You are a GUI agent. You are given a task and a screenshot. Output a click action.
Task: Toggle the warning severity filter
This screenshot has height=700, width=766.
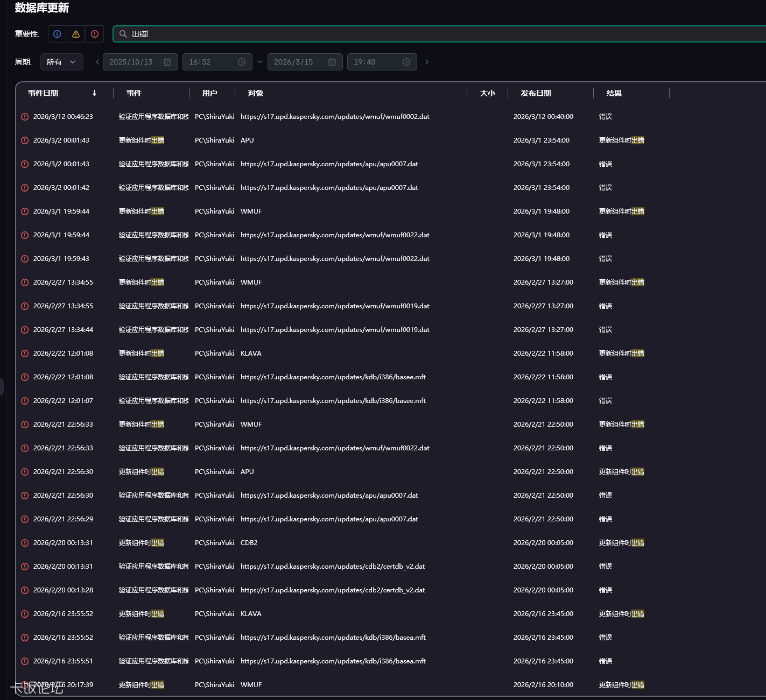(76, 34)
